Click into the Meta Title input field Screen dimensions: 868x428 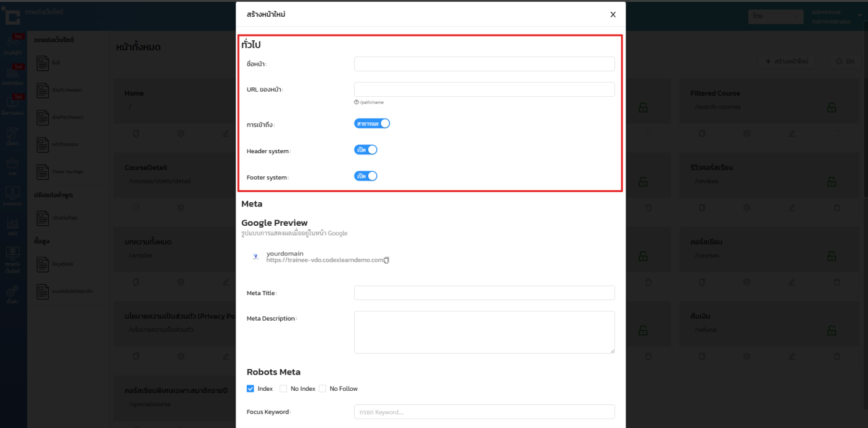484,293
